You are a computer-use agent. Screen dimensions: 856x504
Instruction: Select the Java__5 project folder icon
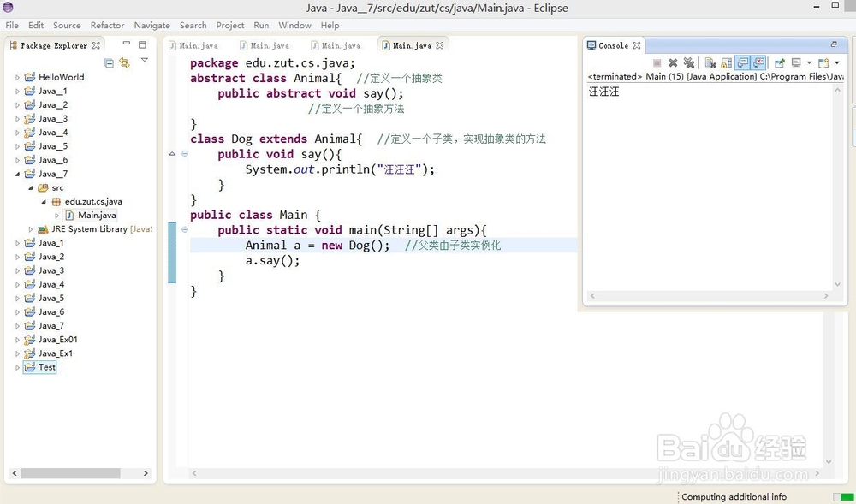click(29, 146)
